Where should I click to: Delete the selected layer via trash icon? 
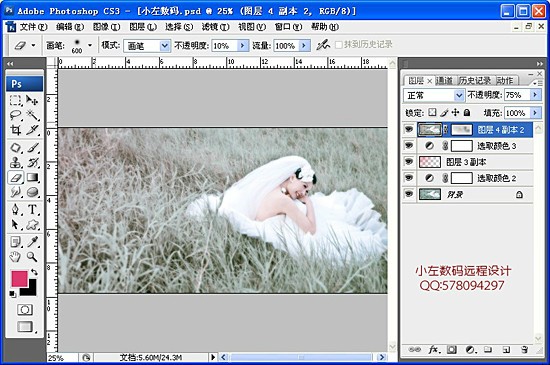point(524,350)
